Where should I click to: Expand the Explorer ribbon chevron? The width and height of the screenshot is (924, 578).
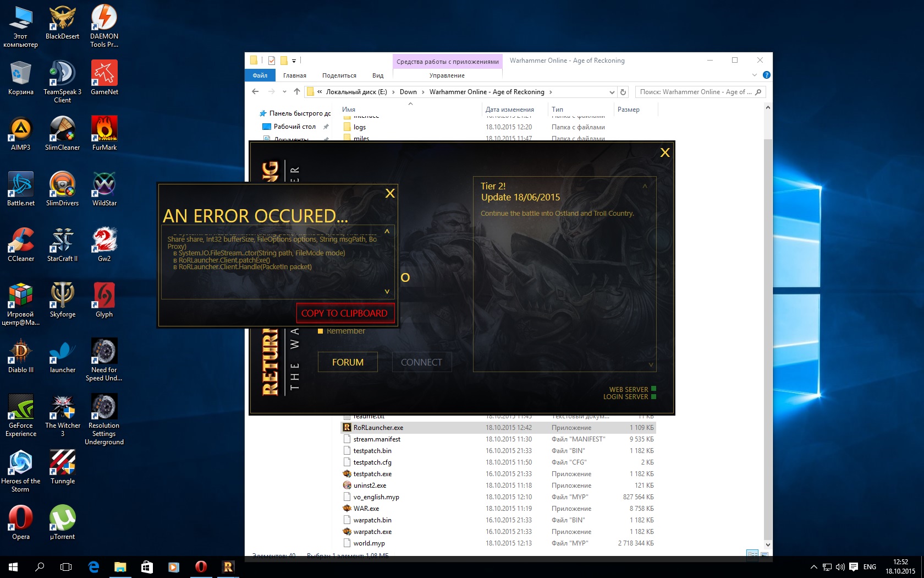click(x=754, y=75)
